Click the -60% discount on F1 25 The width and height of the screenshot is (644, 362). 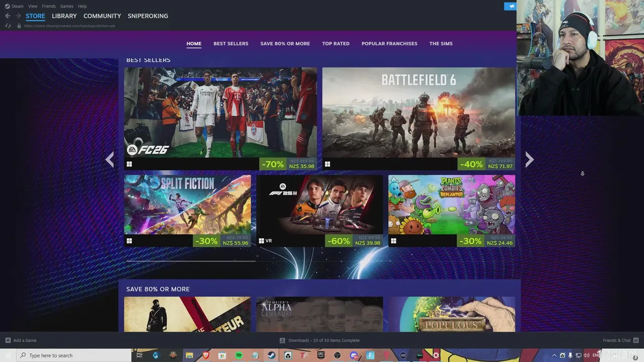point(339,241)
